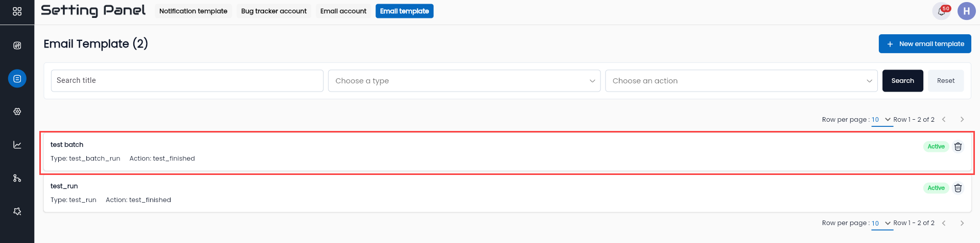Open the analytics chart icon in sidebar
980x243 pixels.
17,145
